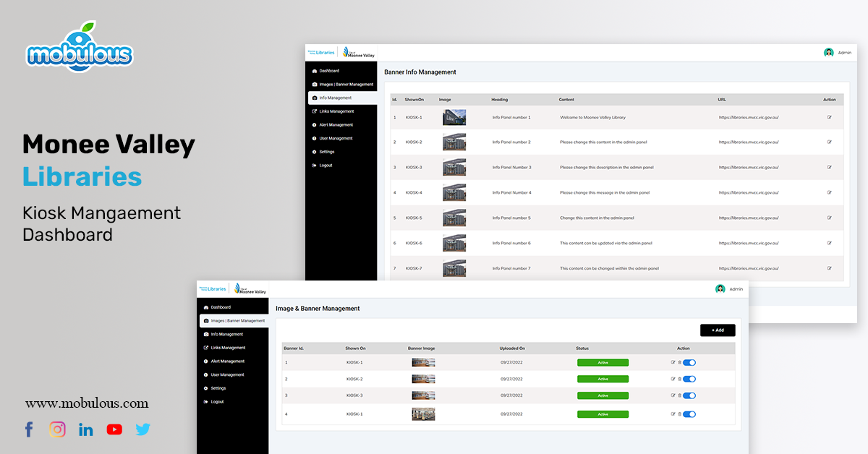The width and height of the screenshot is (868, 454).
Task: Edit banner ID 1 in Image & Banner Management
Action: pyautogui.click(x=673, y=362)
